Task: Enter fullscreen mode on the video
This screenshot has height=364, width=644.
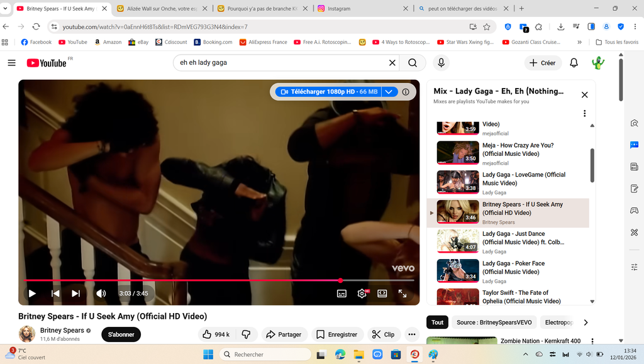Action: coord(402,294)
